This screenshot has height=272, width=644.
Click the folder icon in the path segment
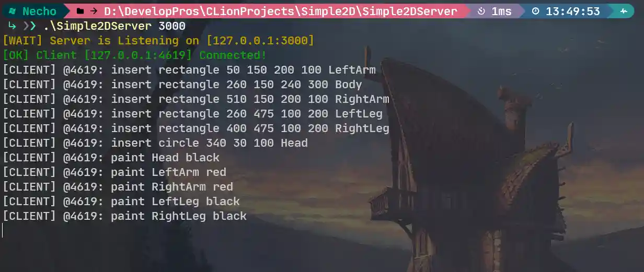click(80, 11)
